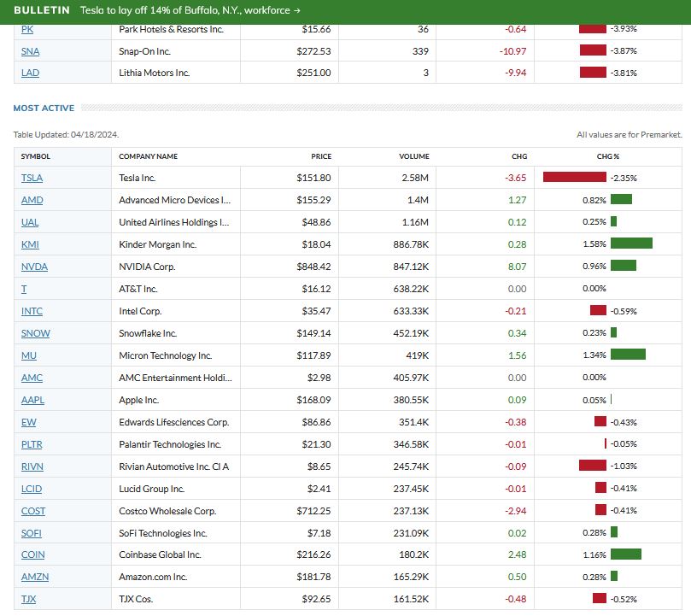Open the AMD stock symbol link

pos(32,200)
